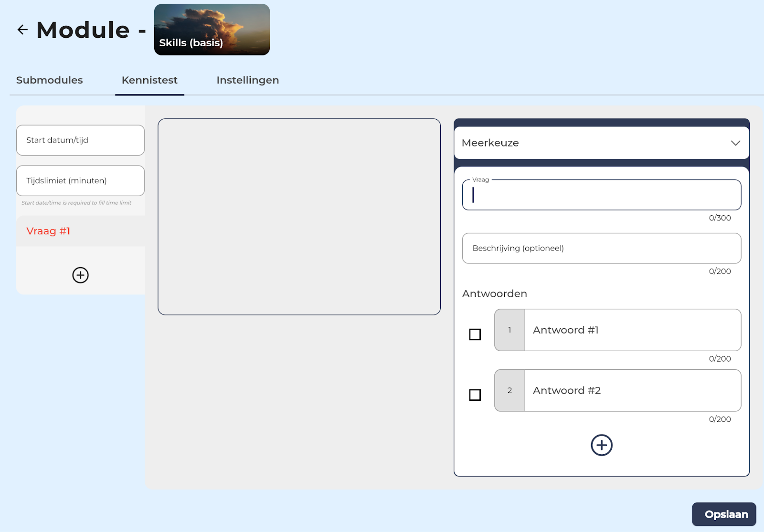This screenshot has width=764, height=532.
Task: Expand the Meerkeuze chevron arrow
Action: (x=735, y=143)
